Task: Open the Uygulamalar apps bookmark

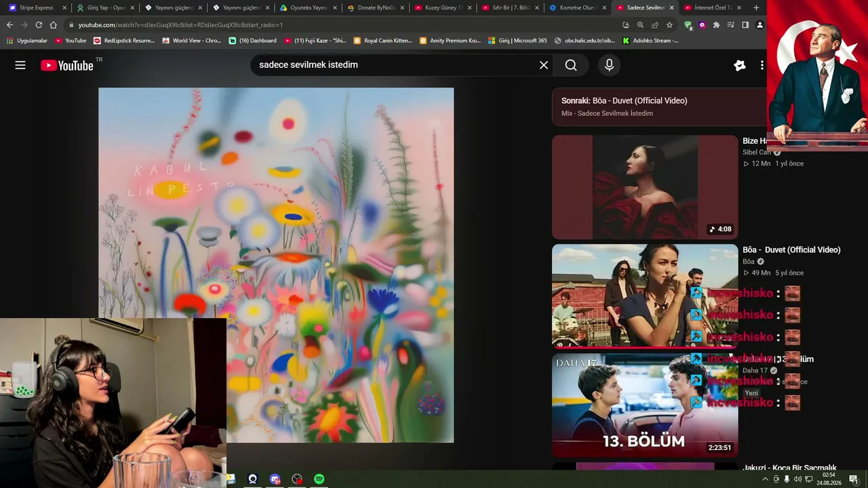Action: click(x=27, y=41)
